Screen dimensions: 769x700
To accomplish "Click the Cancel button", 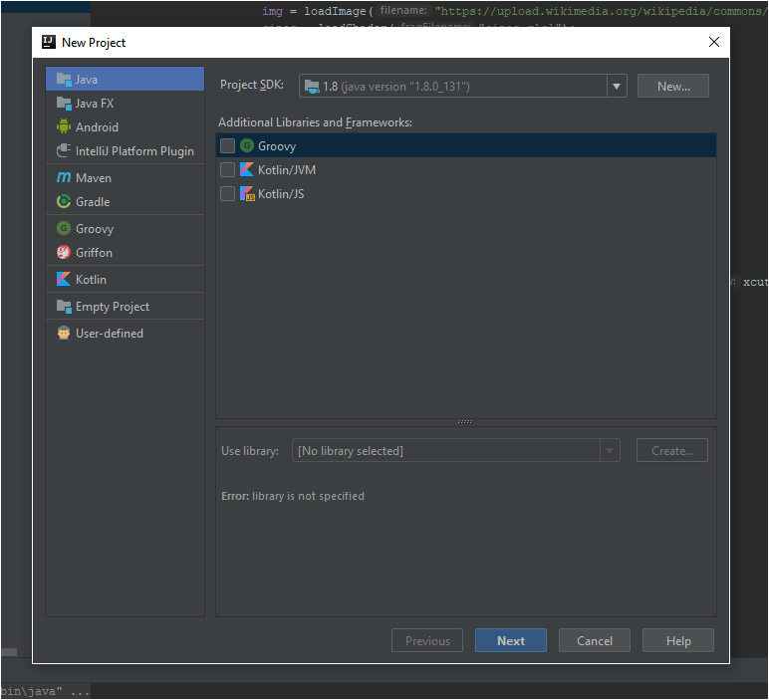I will click(x=595, y=640).
